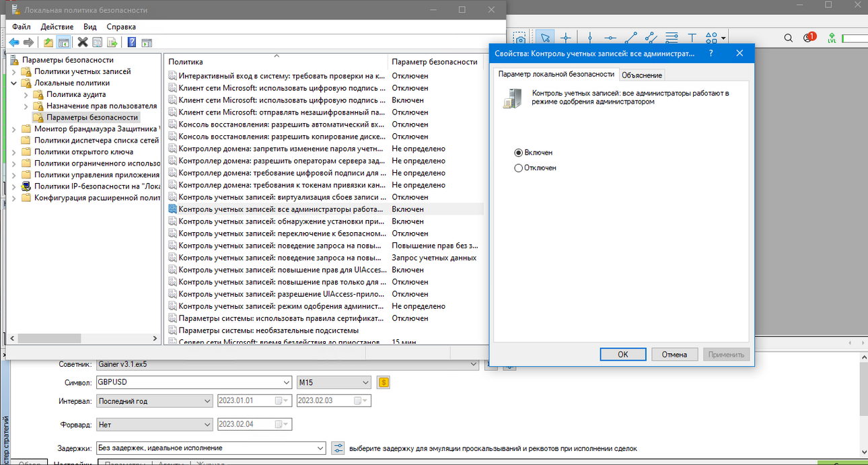Click the green LVL indicator icon
This screenshot has width=868, height=465.
[832, 38]
